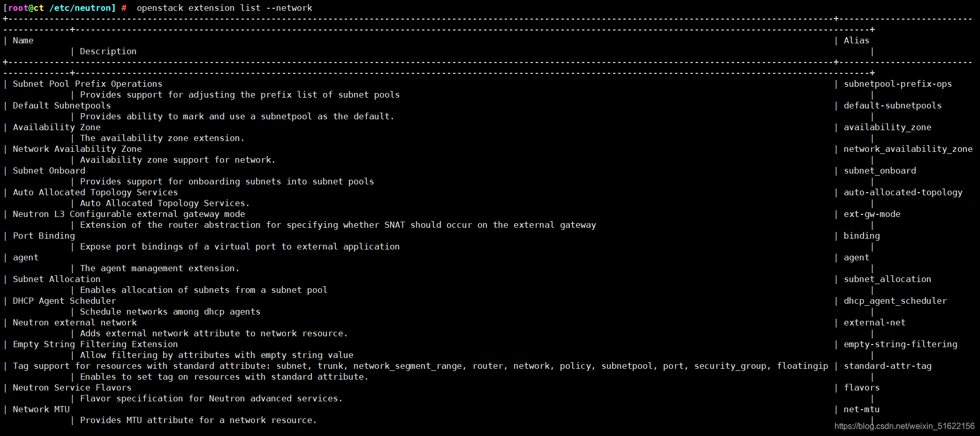Screen dimensions: 980x436
Task: Select 'Availability Zone' name row
Action: pos(57,128)
